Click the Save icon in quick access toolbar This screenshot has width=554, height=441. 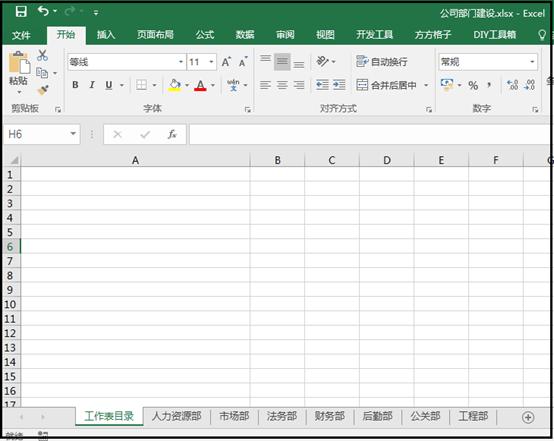click(21, 12)
